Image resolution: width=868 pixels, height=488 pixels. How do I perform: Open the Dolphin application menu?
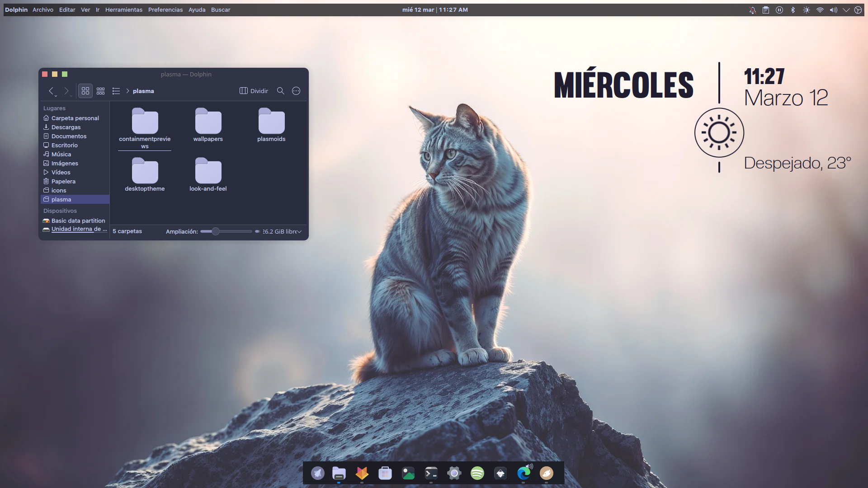click(x=16, y=9)
